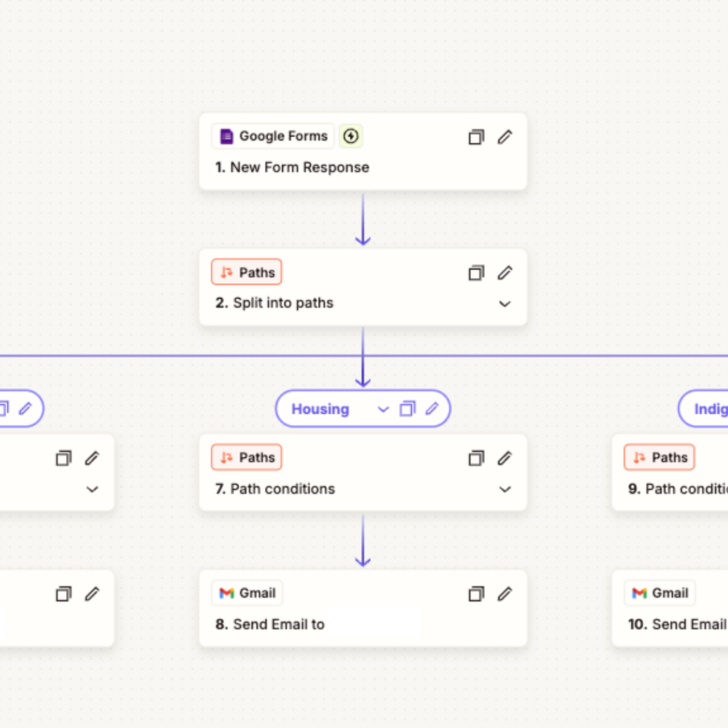The image size is (728, 728).
Task: Click the Paths badge on step 9
Action: 660,457
